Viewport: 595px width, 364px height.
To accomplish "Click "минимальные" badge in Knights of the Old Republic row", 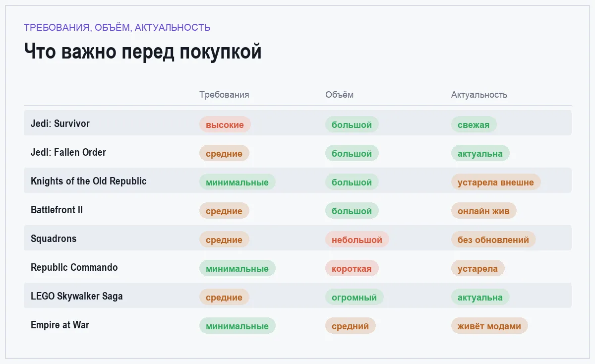I will coord(238,182).
